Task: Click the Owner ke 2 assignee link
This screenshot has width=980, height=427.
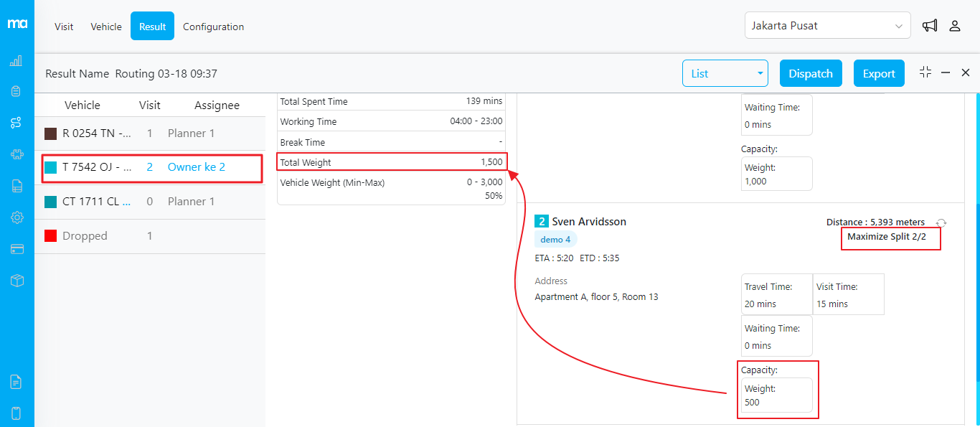Action: coord(196,167)
